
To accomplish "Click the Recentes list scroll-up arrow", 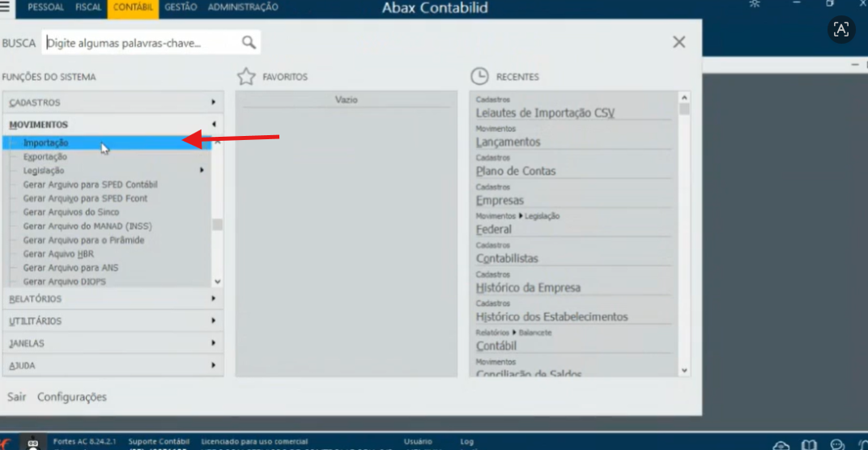I will [684, 97].
